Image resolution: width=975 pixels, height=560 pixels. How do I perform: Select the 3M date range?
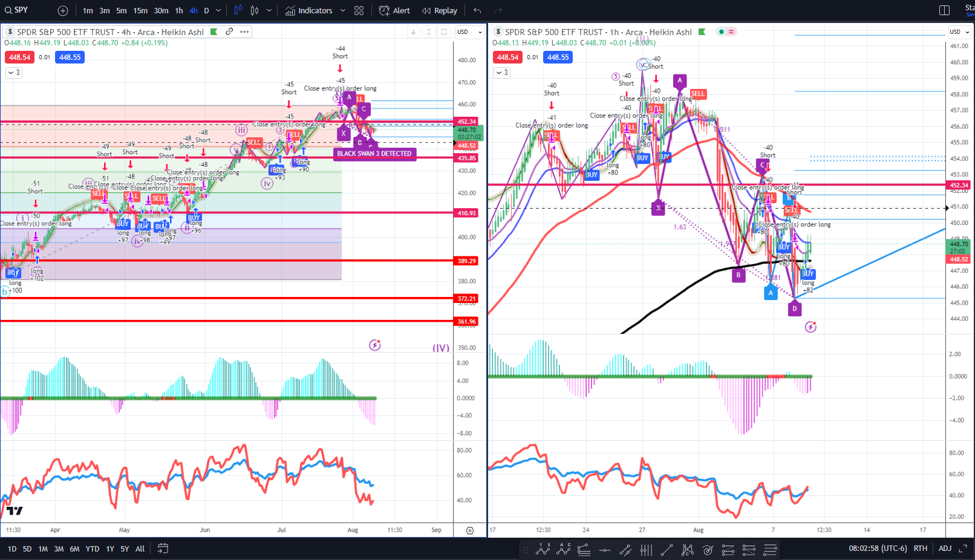tap(59, 549)
